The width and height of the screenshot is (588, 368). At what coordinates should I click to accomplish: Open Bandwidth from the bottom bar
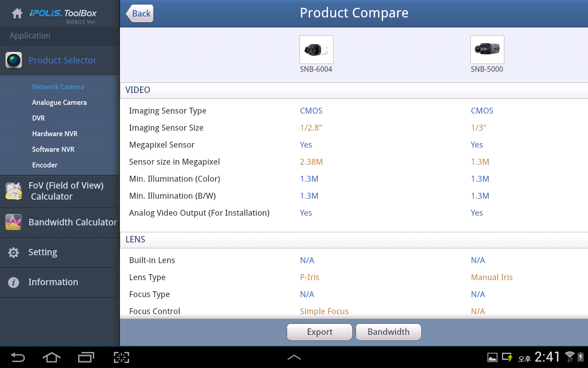(388, 332)
